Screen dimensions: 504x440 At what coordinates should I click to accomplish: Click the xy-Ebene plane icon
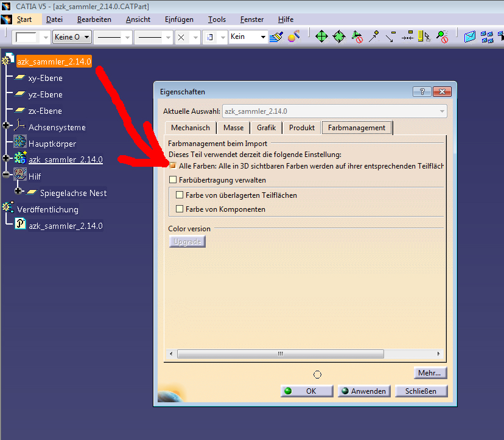20,77
